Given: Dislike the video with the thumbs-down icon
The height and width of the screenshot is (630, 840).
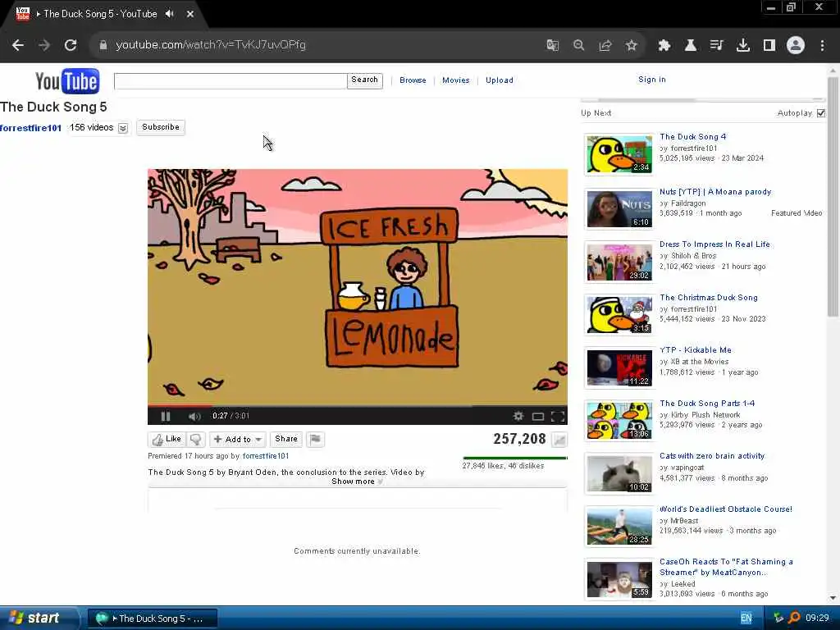Looking at the screenshot, I should coord(196,440).
